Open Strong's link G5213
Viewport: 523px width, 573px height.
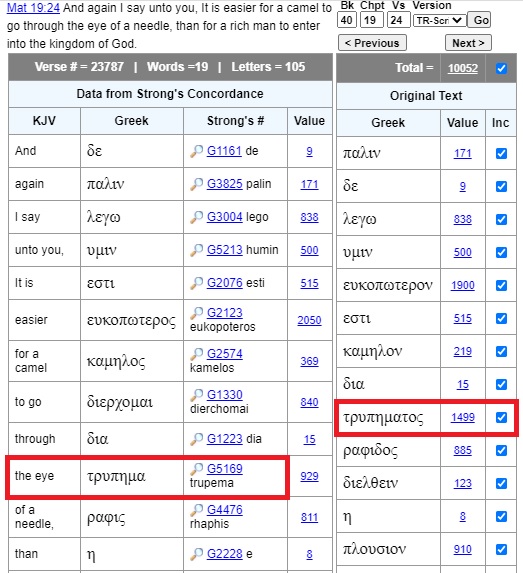coord(224,250)
